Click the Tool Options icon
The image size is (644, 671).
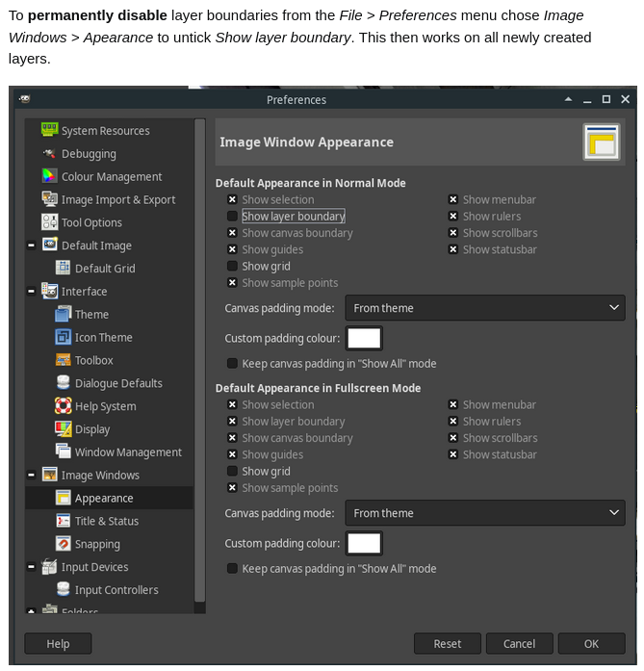[x=50, y=222]
